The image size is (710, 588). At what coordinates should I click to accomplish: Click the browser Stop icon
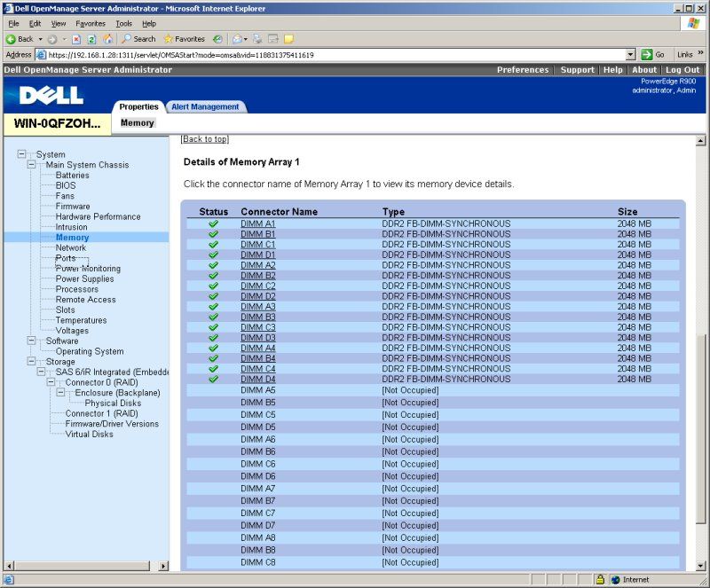point(76,39)
